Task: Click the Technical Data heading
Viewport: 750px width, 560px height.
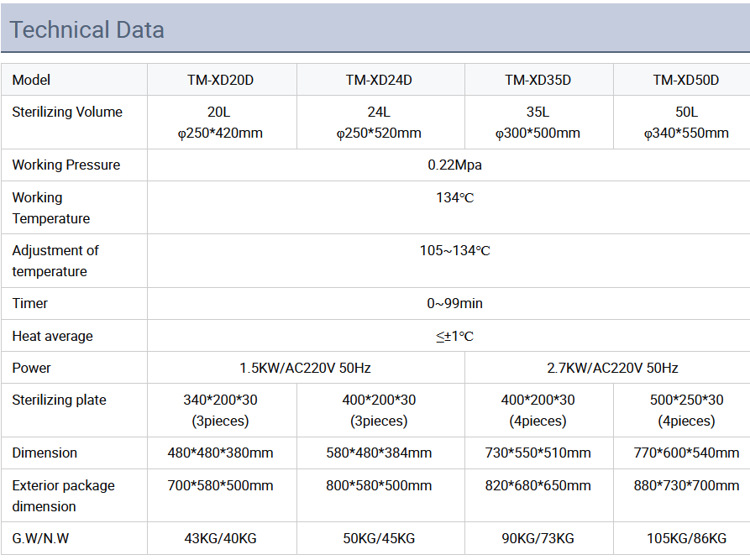Action: (87, 29)
